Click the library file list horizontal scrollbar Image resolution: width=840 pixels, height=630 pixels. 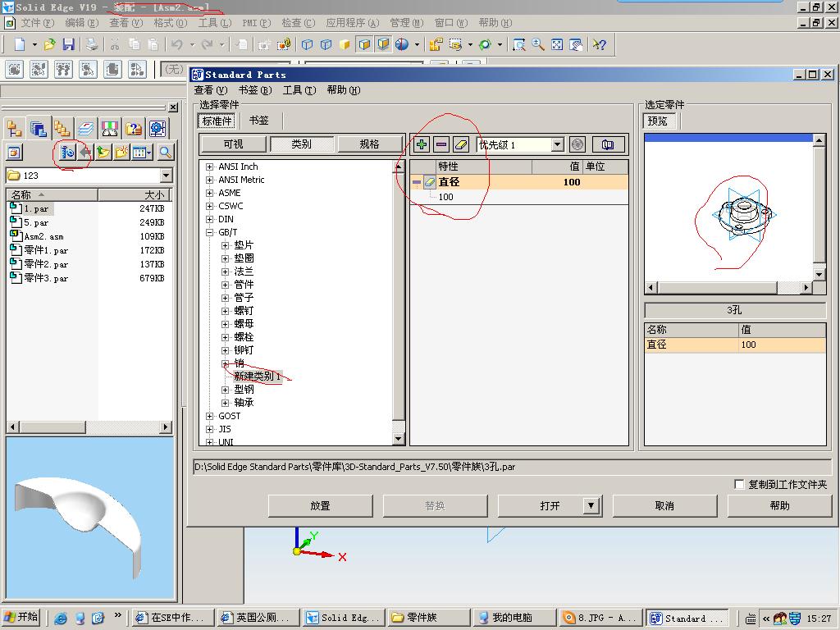pyautogui.click(x=89, y=427)
